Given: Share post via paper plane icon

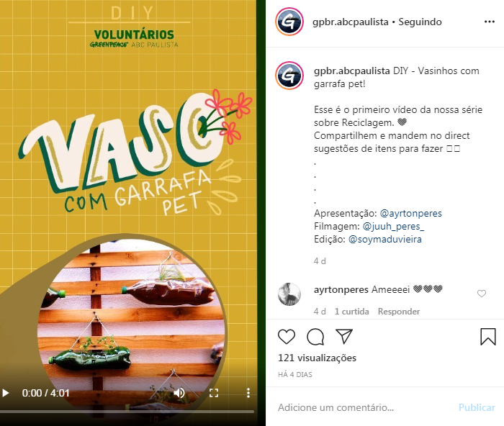Looking at the screenshot, I should point(344,336).
